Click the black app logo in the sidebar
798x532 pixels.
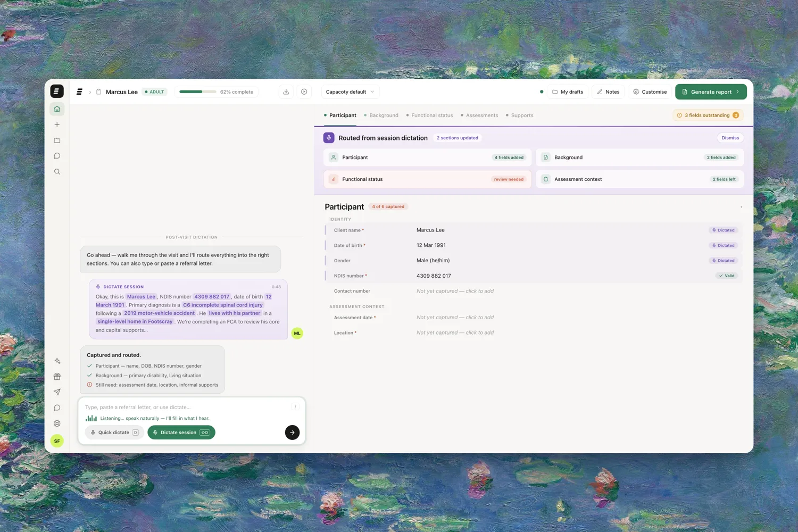[57, 91]
